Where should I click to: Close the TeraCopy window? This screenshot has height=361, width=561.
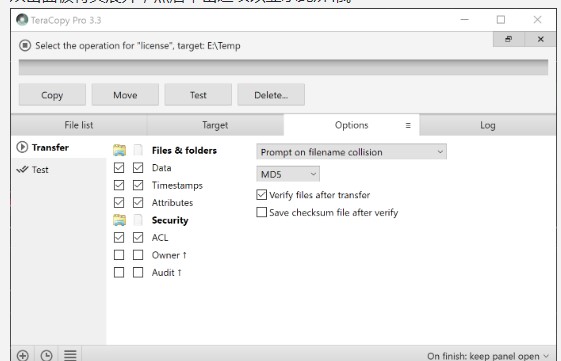point(537,20)
